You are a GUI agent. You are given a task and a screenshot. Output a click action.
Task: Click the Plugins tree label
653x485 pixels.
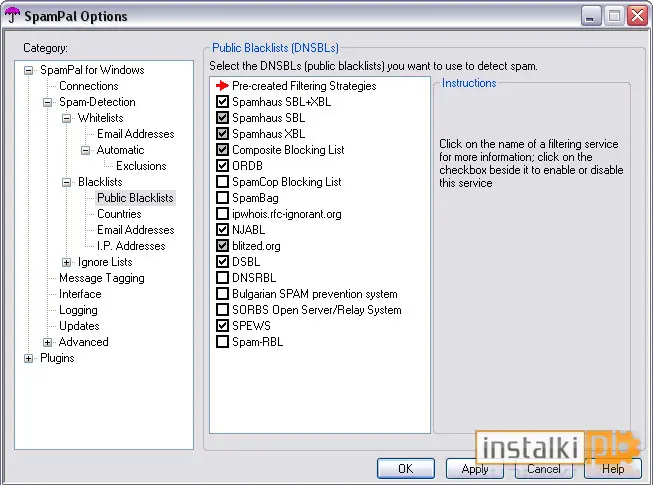[57, 358]
